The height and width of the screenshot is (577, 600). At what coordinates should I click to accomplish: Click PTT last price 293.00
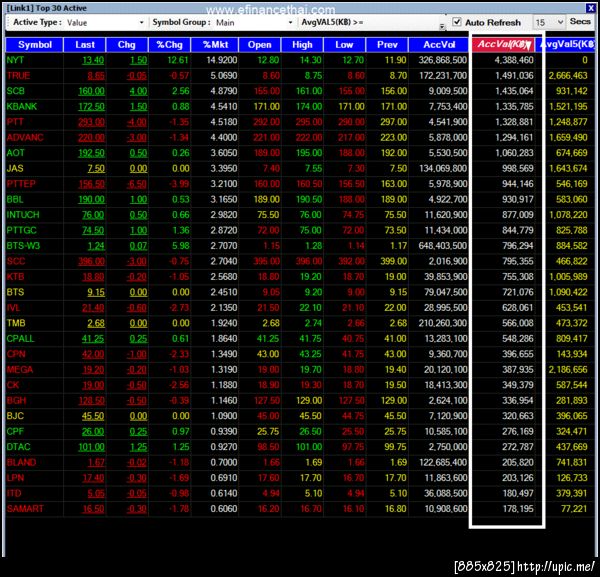pos(91,122)
